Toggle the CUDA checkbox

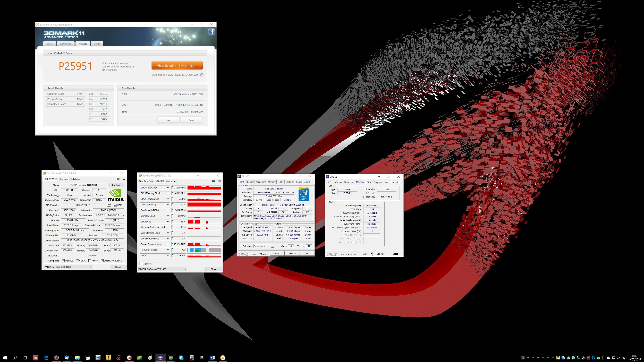pyautogui.click(x=77, y=261)
